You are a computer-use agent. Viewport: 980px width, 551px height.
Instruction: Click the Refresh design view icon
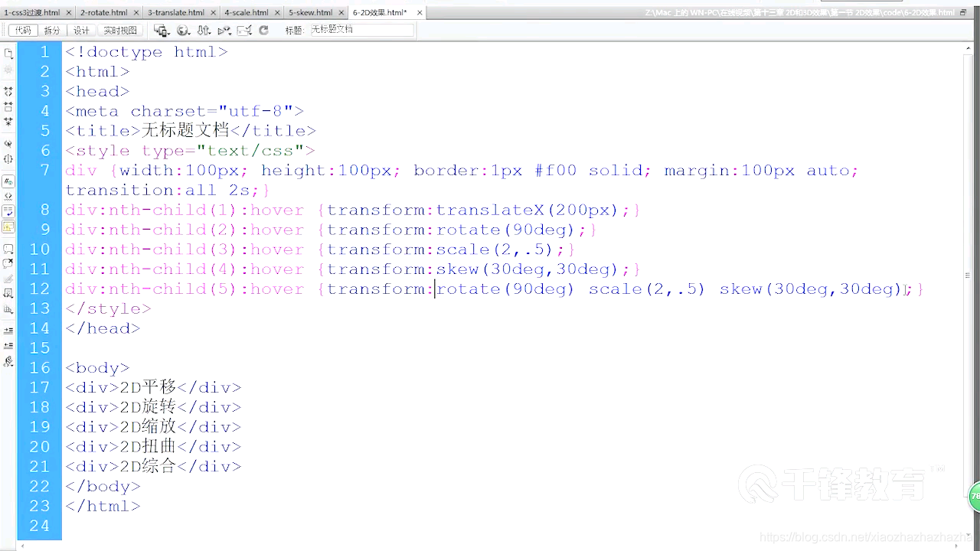tap(263, 31)
